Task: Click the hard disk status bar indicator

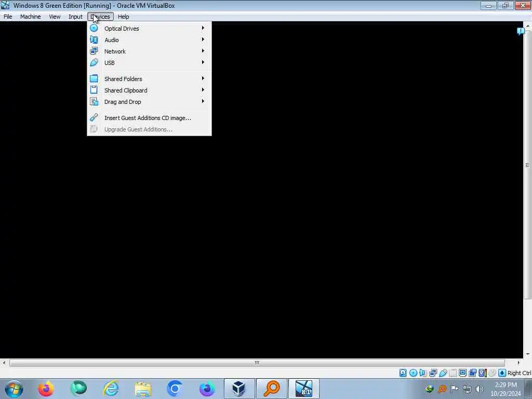Action: tap(403, 373)
